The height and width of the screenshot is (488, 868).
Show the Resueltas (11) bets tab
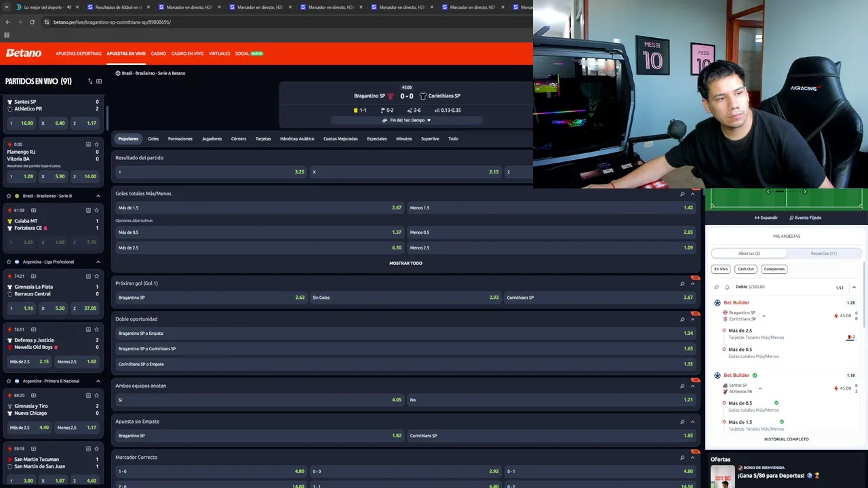point(824,253)
